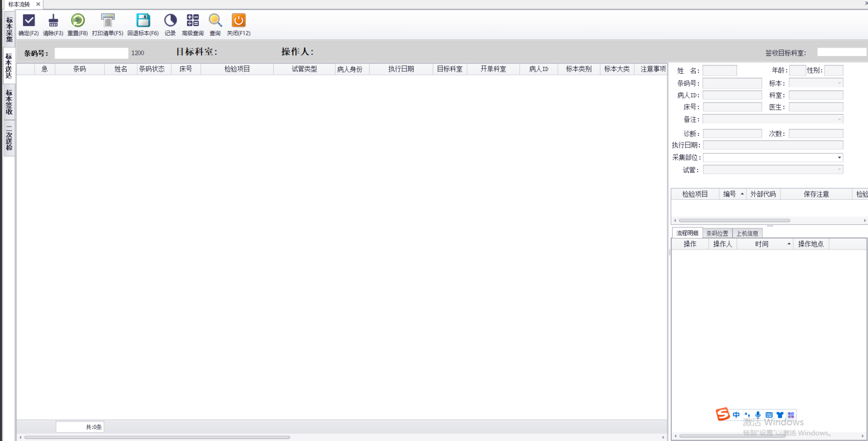Image resolution: width=868 pixels, height=441 pixels.
Task: Click the 确定(F2) confirm checkmark icon
Action: coord(29,20)
